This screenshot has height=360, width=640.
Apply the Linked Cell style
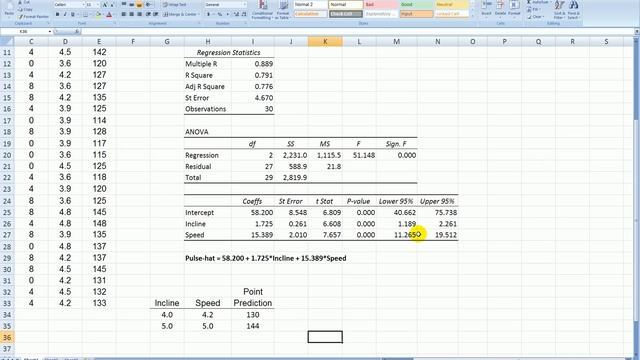coord(451,14)
